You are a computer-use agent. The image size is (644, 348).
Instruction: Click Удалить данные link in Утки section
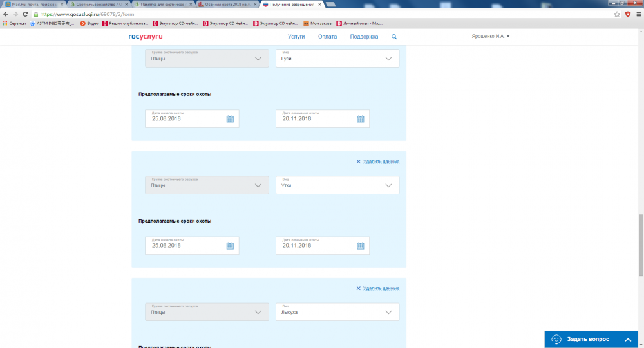point(381,161)
